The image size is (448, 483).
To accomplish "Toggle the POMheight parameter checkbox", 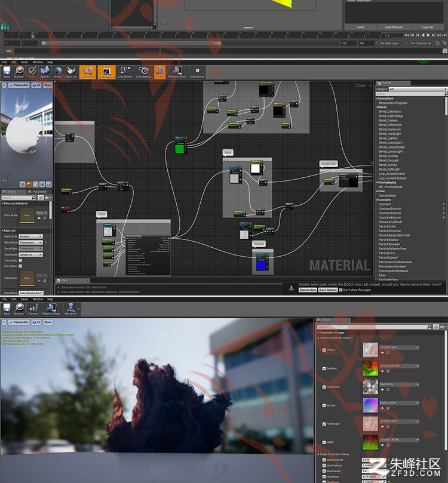I will pyautogui.click(x=324, y=424).
